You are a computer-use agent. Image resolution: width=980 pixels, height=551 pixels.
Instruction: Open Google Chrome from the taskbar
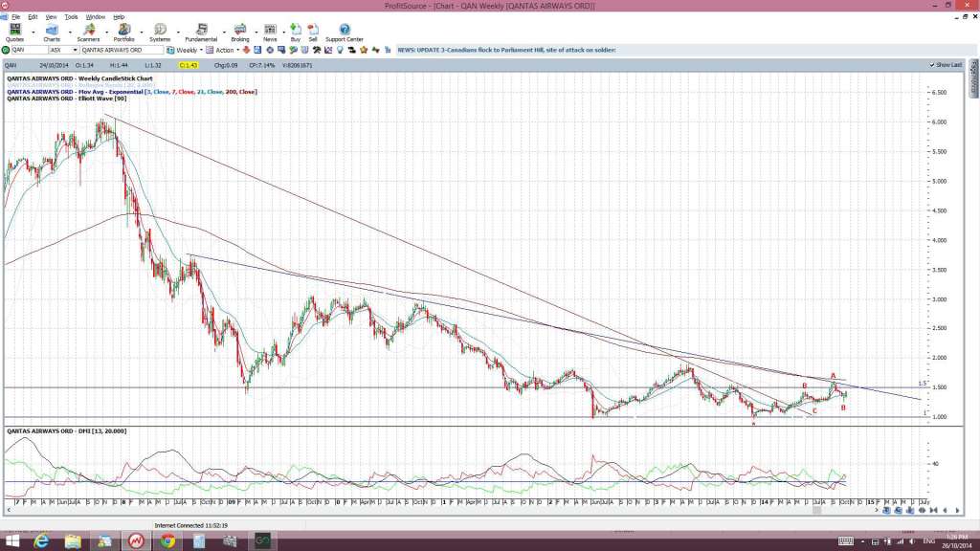pos(167,541)
